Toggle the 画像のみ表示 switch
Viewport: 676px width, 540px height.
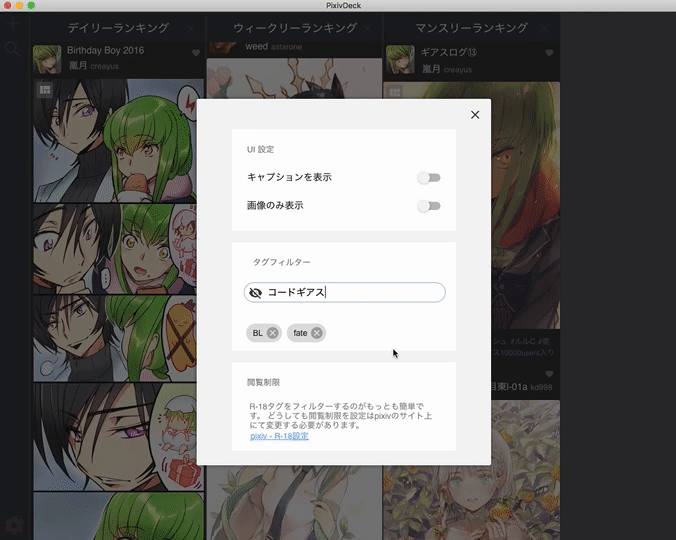pyautogui.click(x=429, y=206)
